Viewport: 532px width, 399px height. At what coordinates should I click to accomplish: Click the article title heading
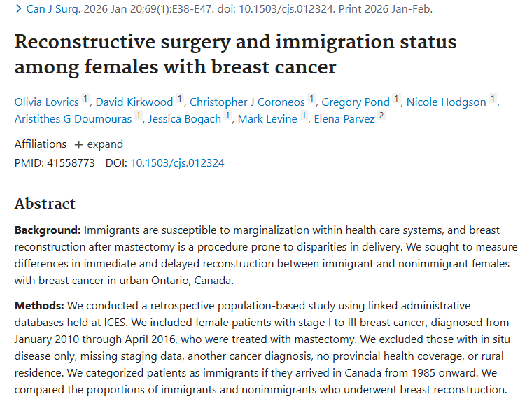(x=235, y=54)
